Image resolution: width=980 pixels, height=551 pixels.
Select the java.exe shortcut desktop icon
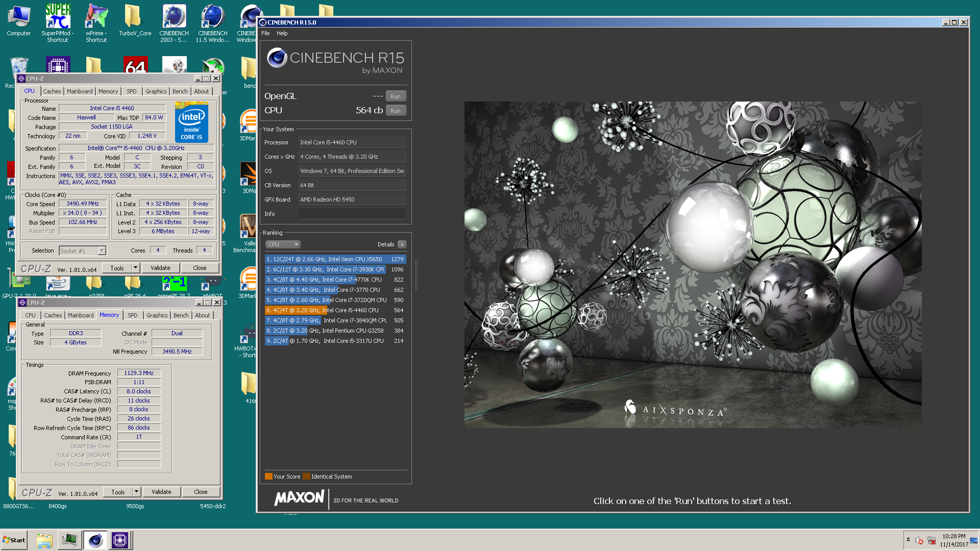(x=58, y=286)
